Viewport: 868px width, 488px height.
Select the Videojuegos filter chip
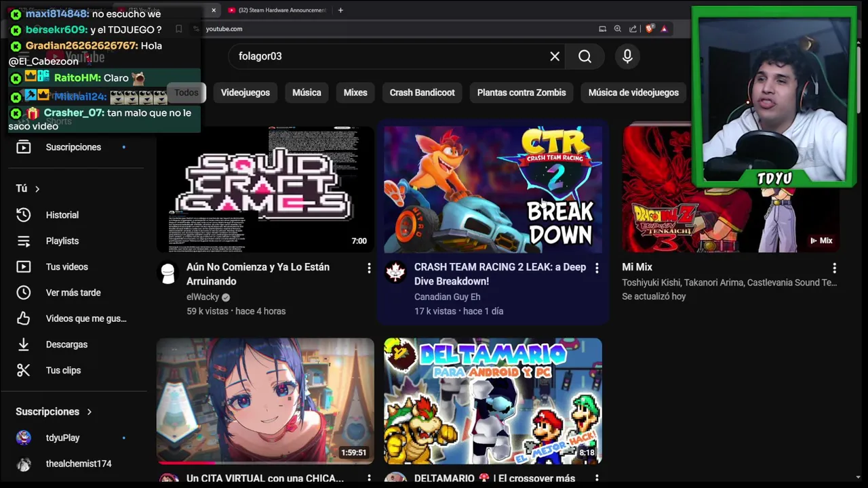(x=245, y=93)
